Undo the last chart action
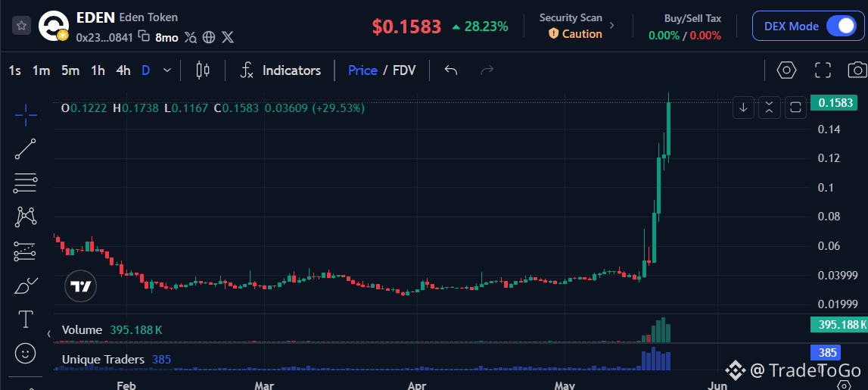 pyautogui.click(x=451, y=70)
